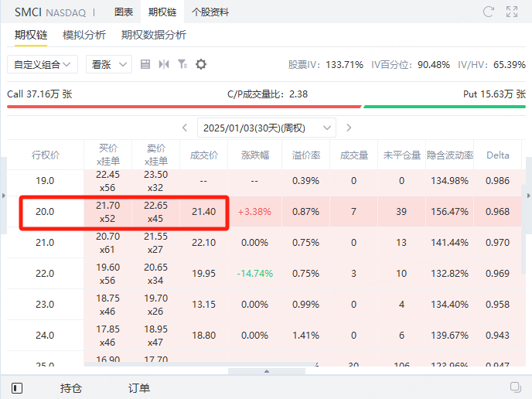Open expiry date 2025/01/03 dropdown
The width and height of the screenshot is (532, 399).
[267, 128]
